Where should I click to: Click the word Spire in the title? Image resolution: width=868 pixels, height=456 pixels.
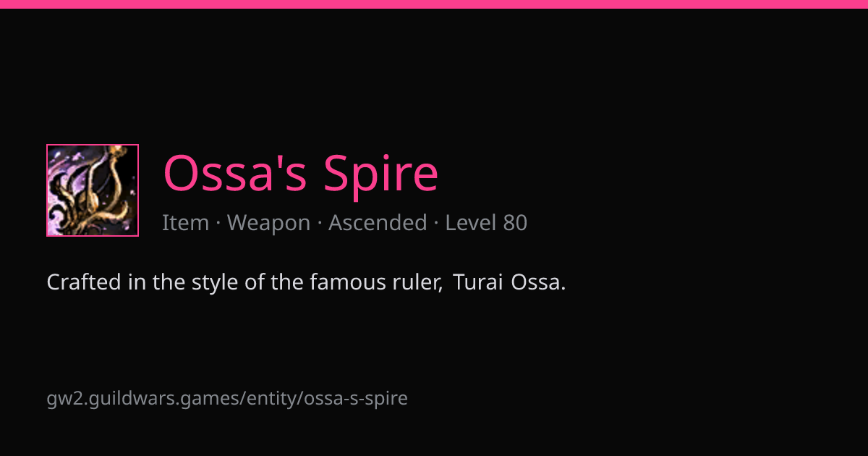[x=380, y=174]
